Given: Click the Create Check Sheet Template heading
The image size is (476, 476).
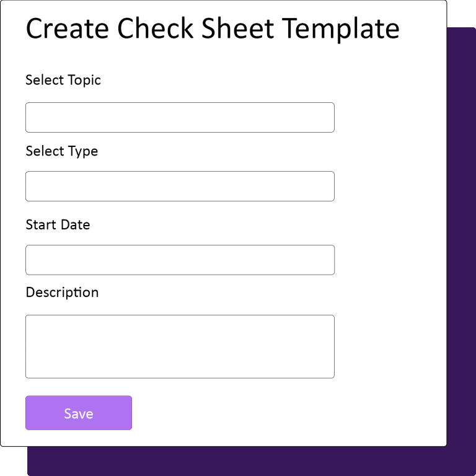Looking at the screenshot, I should coord(213,29).
